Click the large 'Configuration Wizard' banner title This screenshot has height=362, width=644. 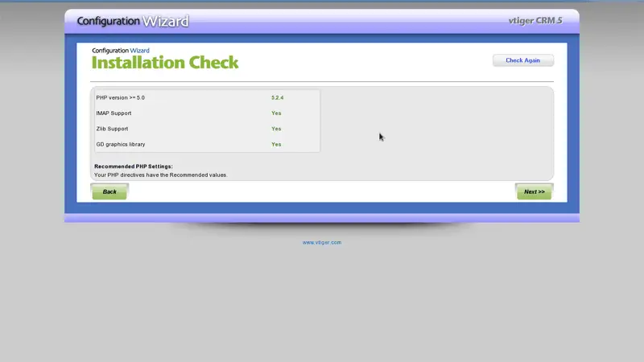pyautogui.click(x=133, y=21)
